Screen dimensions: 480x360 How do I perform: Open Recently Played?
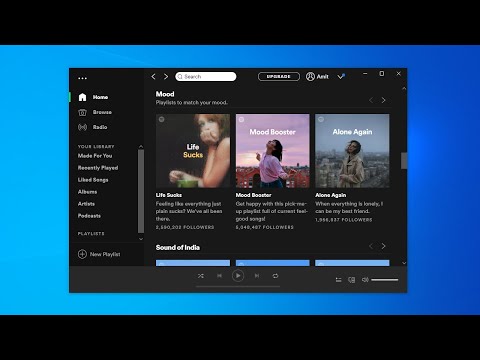[x=98, y=168]
